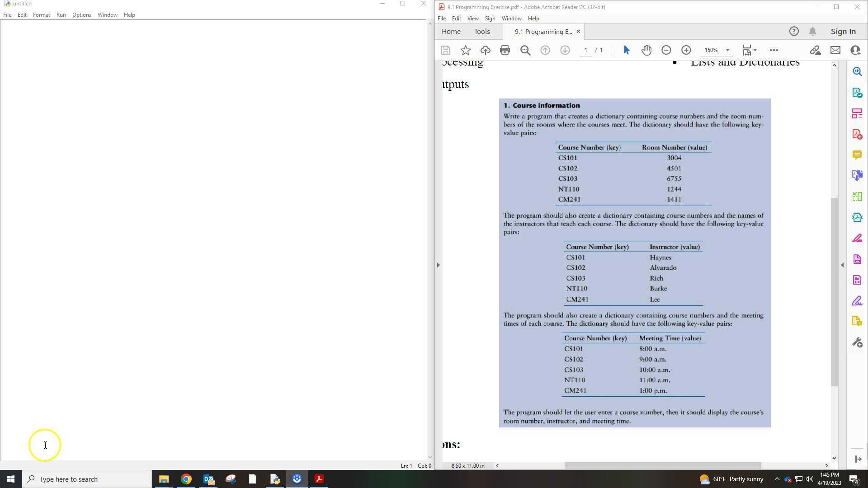Screen dimensions: 868x488
Task: Select the Hand tool
Action: (646, 50)
